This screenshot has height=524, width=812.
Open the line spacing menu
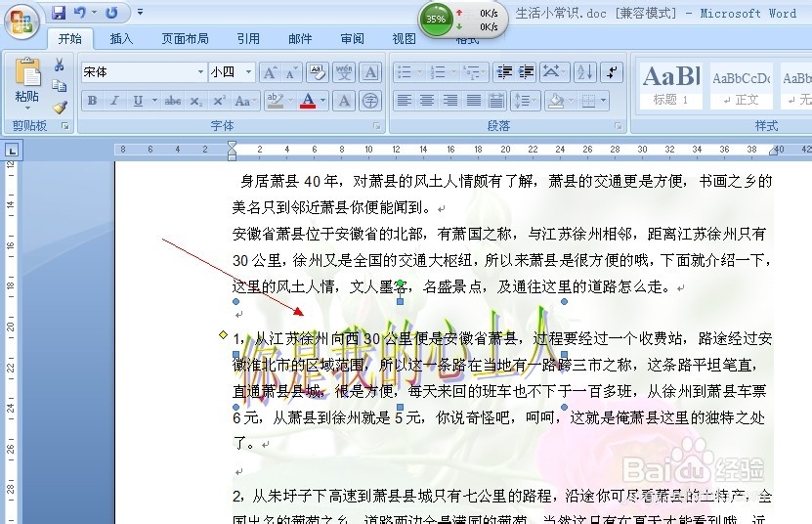(x=525, y=101)
